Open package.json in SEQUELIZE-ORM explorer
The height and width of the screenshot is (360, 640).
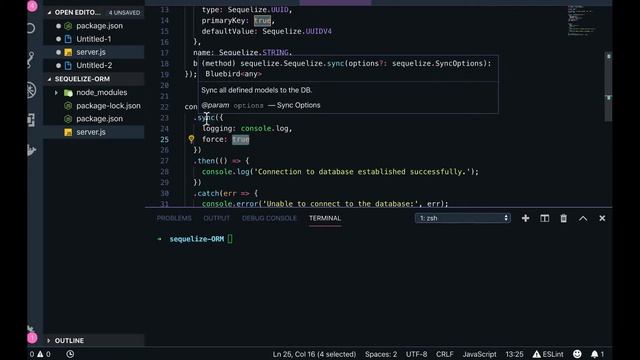[x=99, y=119]
